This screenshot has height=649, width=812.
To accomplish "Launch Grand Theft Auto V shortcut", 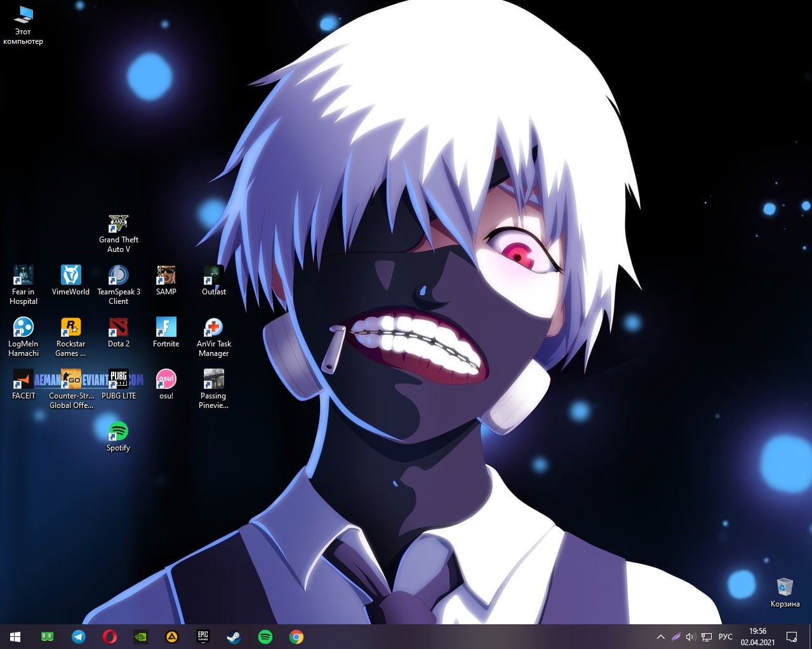I will [x=118, y=234].
